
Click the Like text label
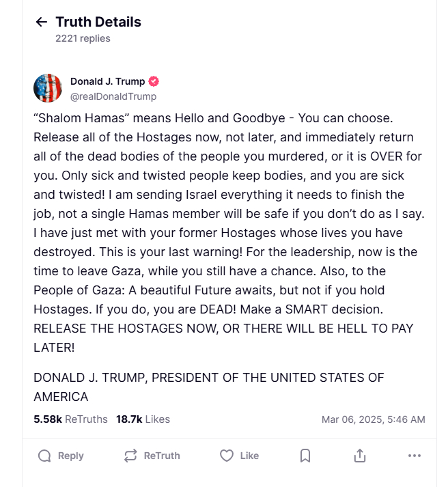point(250,456)
